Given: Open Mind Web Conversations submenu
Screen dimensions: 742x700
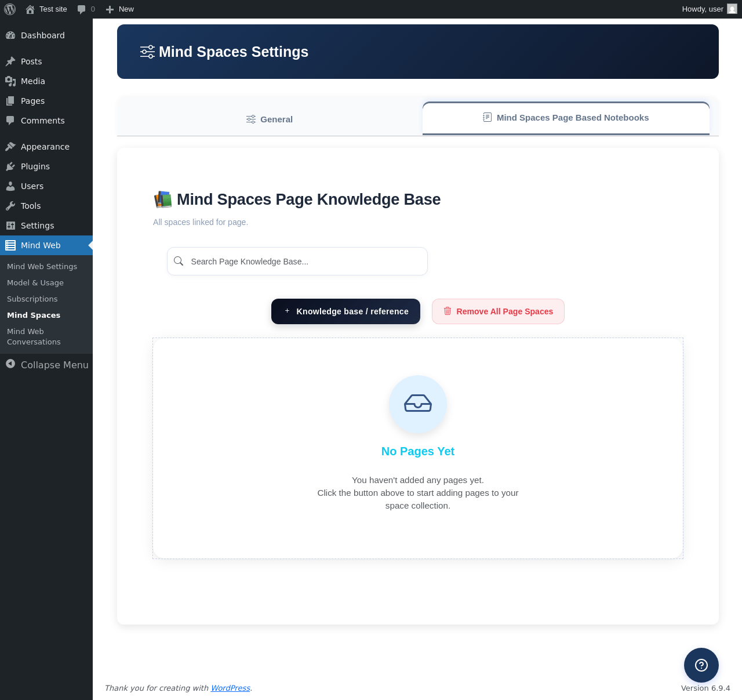Looking at the screenshot, I should point(34,336).
